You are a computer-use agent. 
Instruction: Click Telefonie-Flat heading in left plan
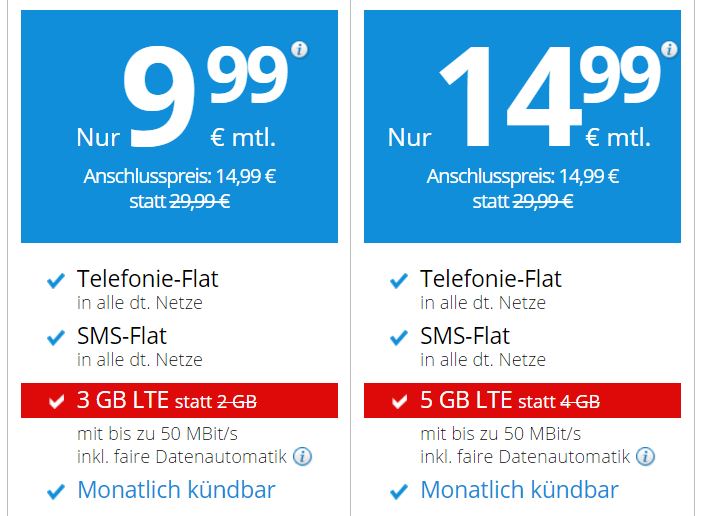coord(148,279)
